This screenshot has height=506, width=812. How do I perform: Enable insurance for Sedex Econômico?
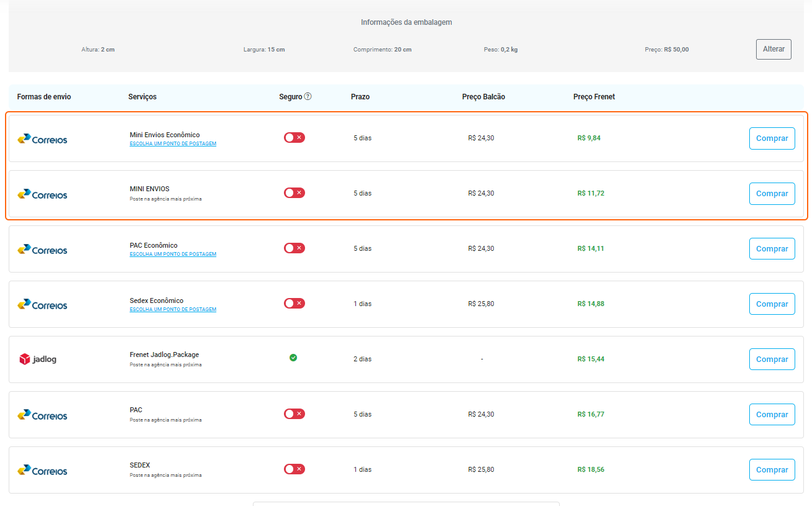pos(294,304)
